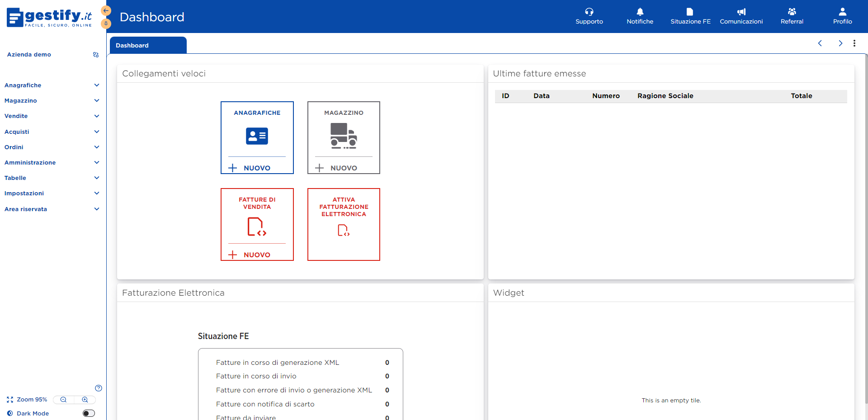868x420 pixels.
Task: Toggle Dark Mode switch
Action: (89, 413)
